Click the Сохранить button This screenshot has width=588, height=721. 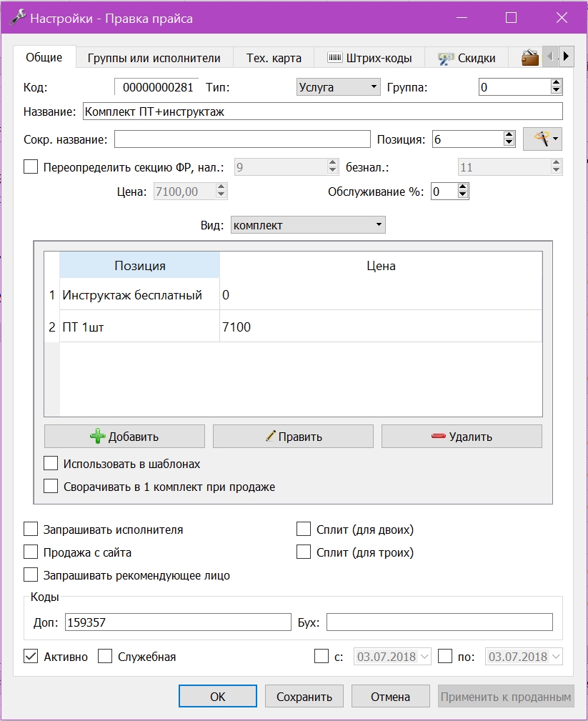(304, 697)
